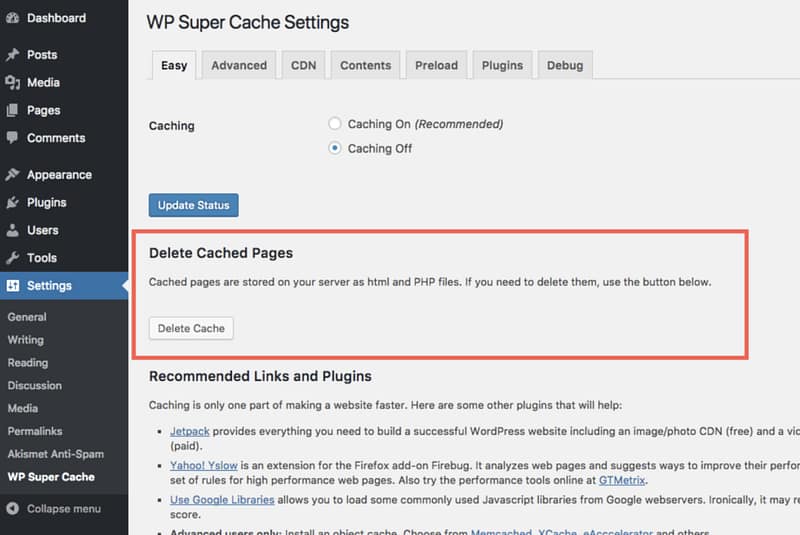Click the Pages icon in sidebar
This screenshot has width=800, height=535.
(12, 111)
